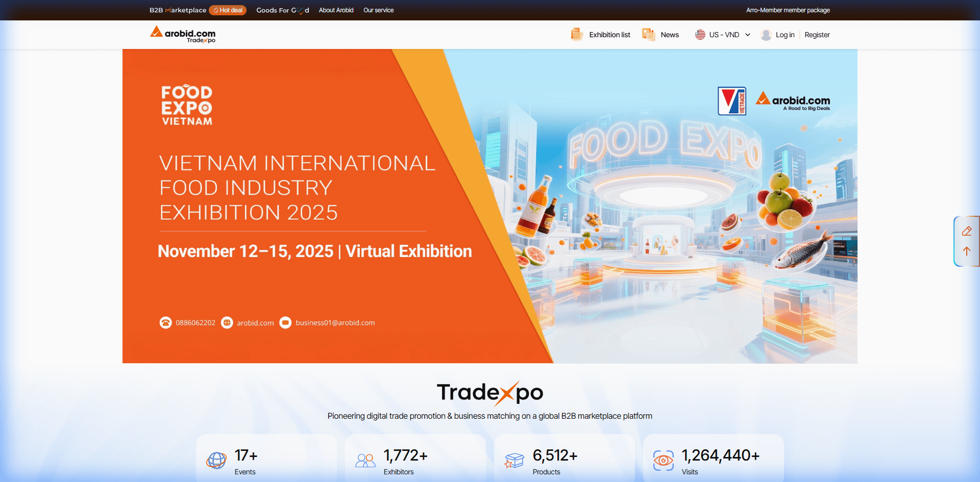Screen dimensions: 980x482
Task: Click the Arro-Member member package link
Action: point(788,10)
